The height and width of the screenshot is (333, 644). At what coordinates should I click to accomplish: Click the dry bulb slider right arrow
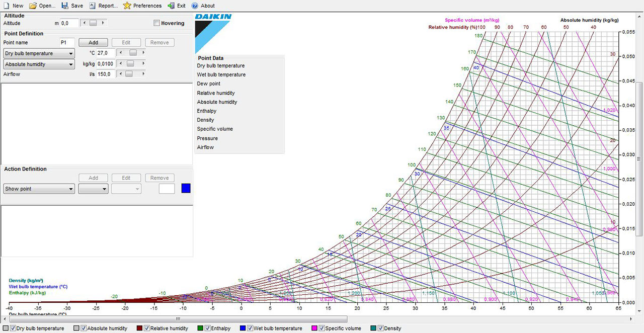[143, 52]
